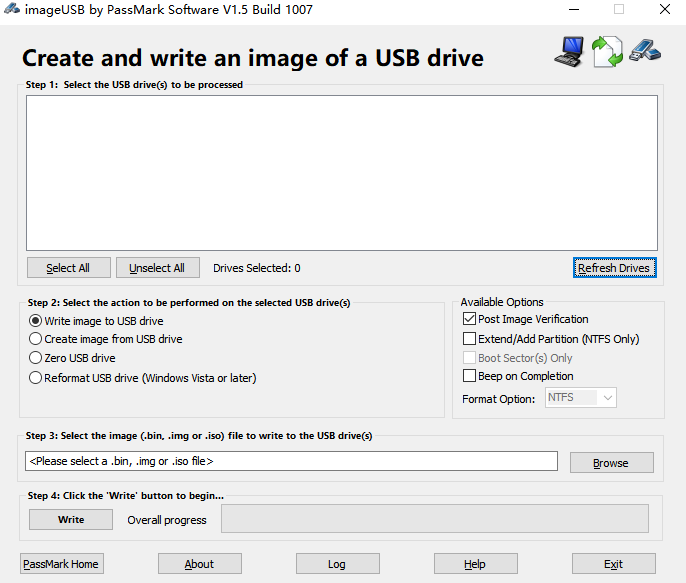
Task: Click the Unselect All button
Action: [x=157, y=268]
